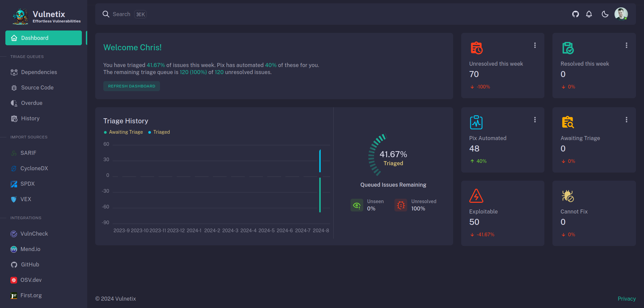This screenshot has height=308, width=644.
Task: Click the '-41.67%' Exploitable change
Action: point(485,235)
